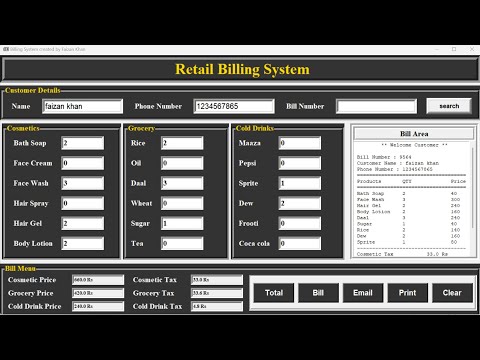Select the Body Lotion quantity box
The image size is (480, 360).
(x=83, y=243)
